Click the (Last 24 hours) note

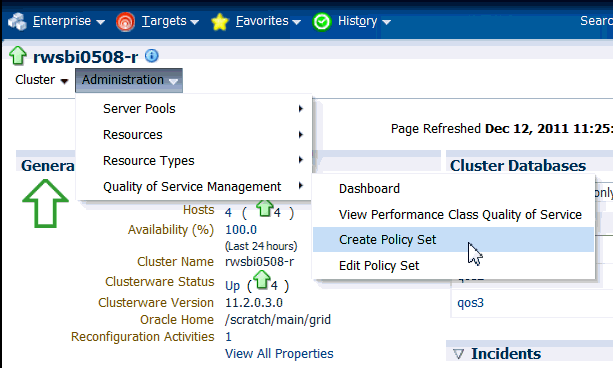pos(261,246)
